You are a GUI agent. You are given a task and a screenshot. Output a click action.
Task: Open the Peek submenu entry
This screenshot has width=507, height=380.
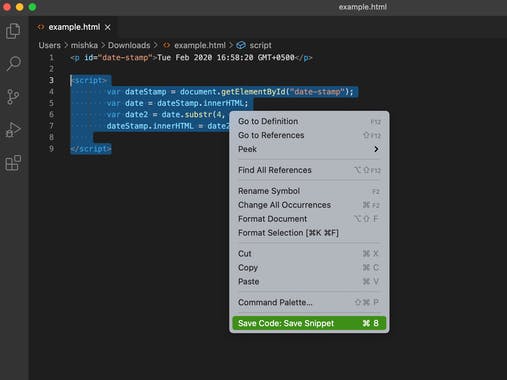[309, 149]
